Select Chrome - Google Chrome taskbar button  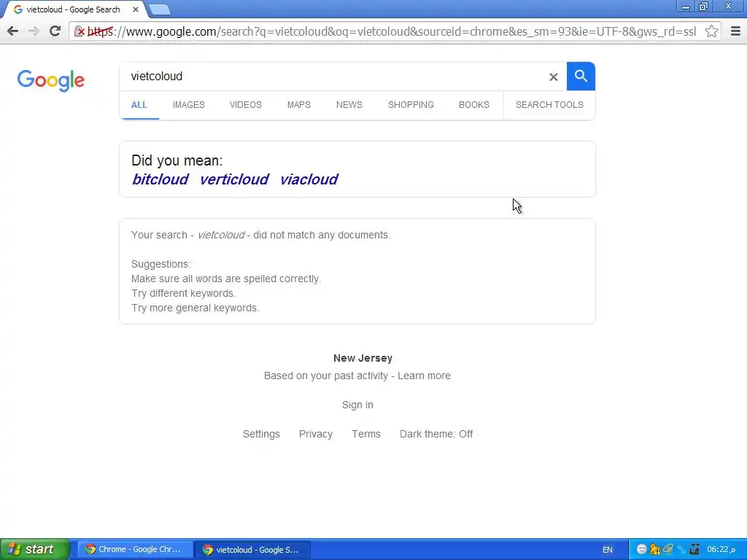point(135,549)
